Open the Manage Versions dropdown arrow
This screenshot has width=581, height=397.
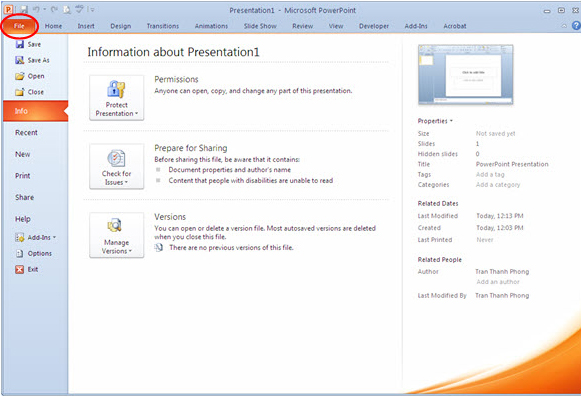tap(130, 251)
